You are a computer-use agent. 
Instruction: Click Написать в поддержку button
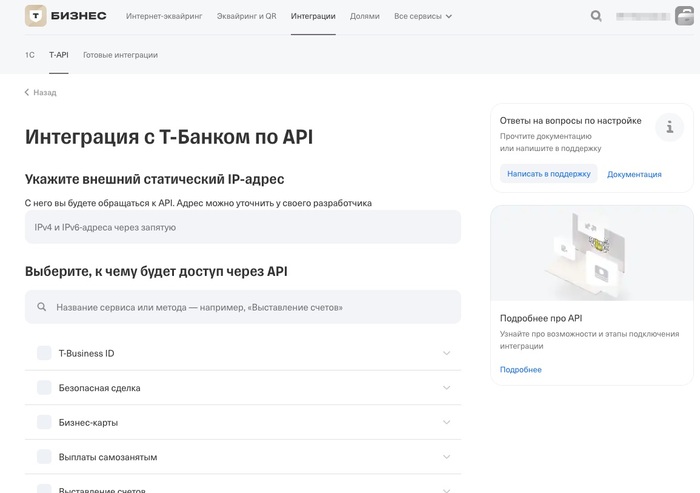click(549, 174)
